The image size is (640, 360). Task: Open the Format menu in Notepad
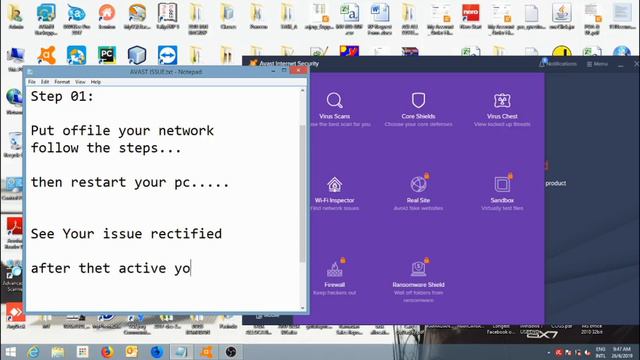[62, 82]
